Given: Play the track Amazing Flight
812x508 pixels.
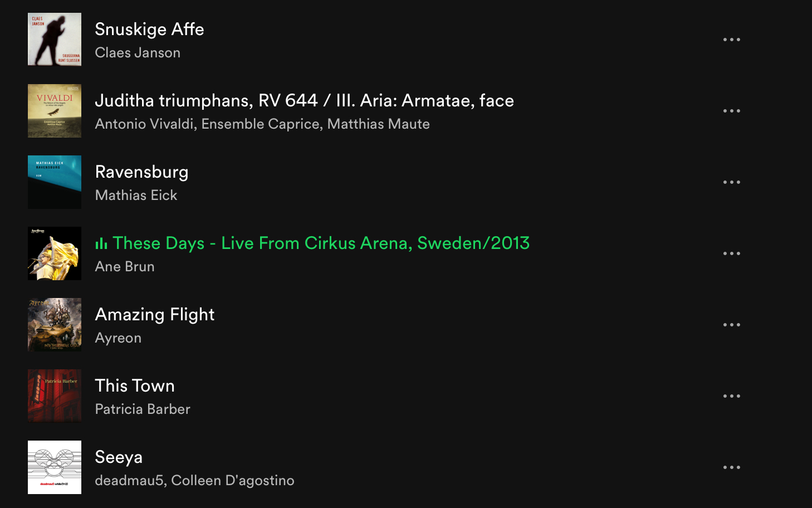Looking at the screenshot, I should point(155,315).
